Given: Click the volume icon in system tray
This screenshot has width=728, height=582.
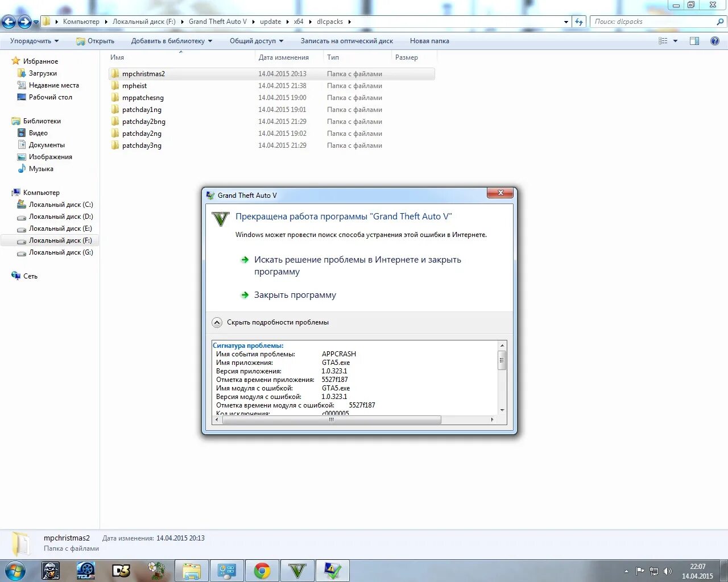Looking at the screenshot, I should [667, 571].
